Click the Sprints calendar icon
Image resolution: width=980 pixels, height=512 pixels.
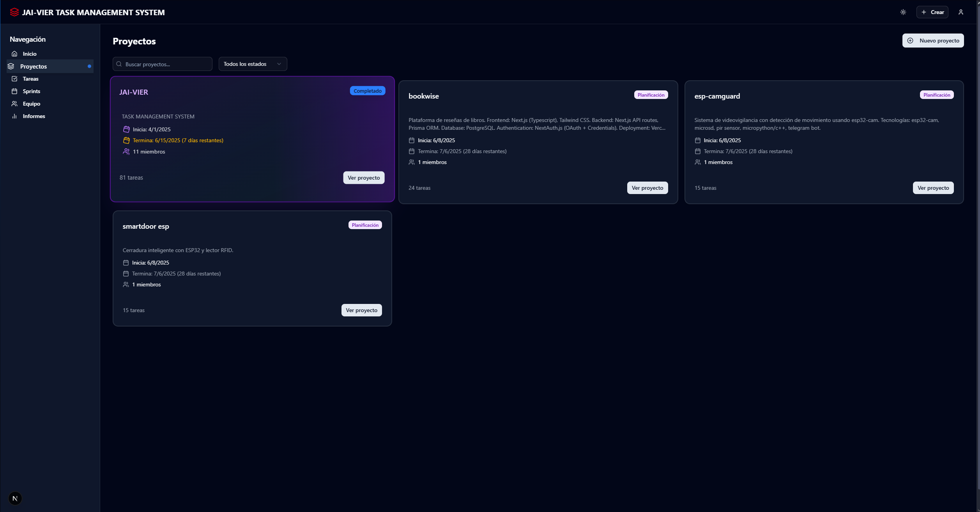click(14, 91)
